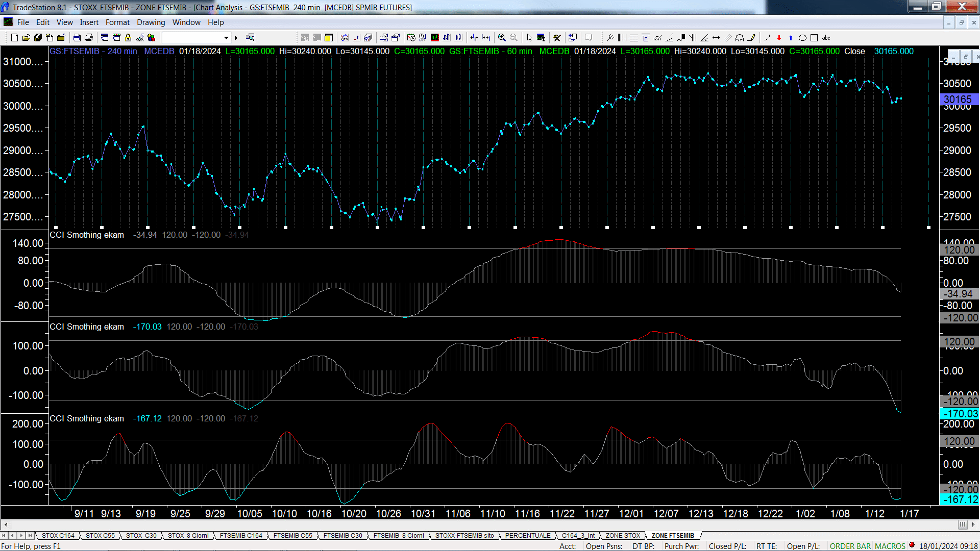The image size is (980, 551).
Task: Select the ellipse drawing tool
Action: tap(802, 37)
